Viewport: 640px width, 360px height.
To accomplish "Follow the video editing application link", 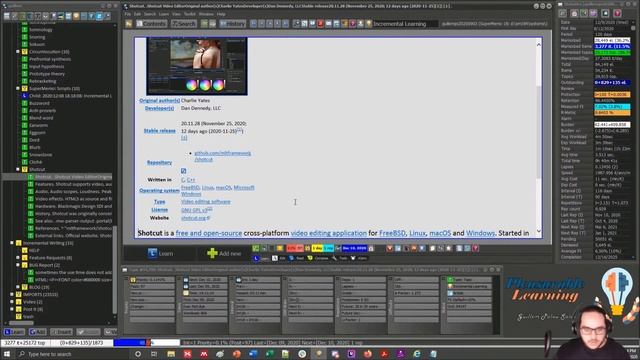I will 329,233.
